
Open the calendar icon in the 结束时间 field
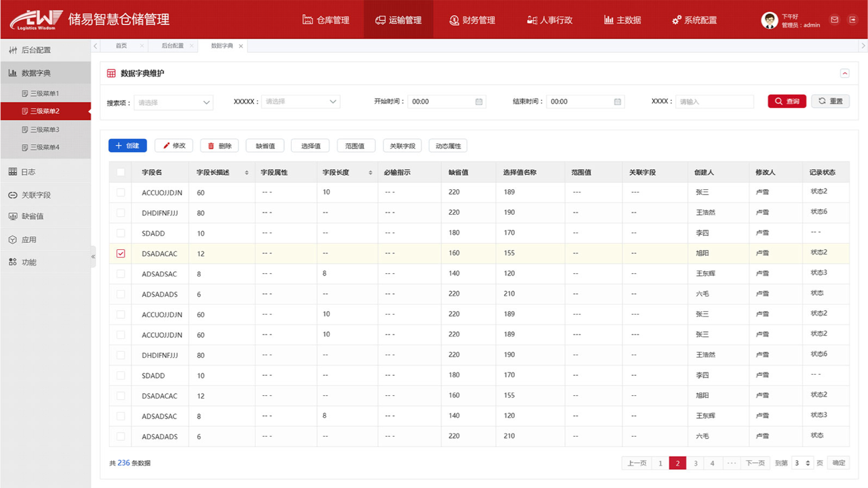(x=617, y=101)
